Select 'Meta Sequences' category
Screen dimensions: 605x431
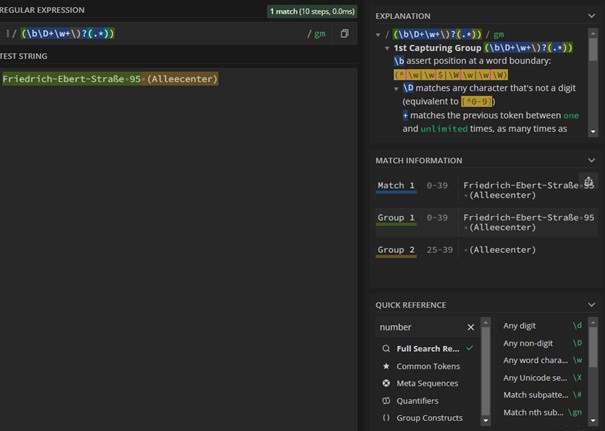[427, 384]
